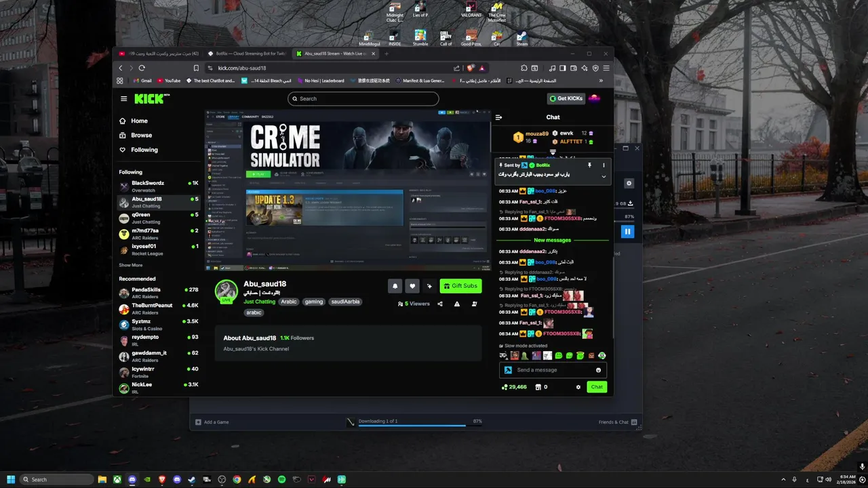This screenshot has width=868, height=488.
Task: Select the first quick emote in chat
Action: point(503,356)
